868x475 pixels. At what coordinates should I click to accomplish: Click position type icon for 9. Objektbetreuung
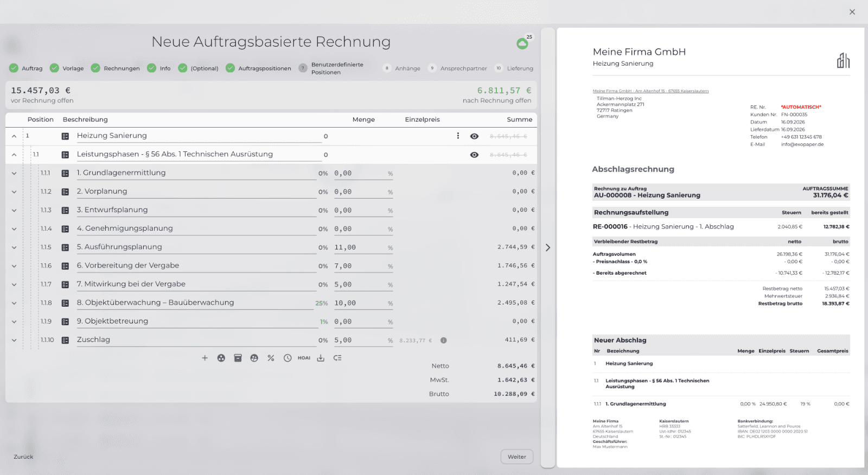[65, 321]
